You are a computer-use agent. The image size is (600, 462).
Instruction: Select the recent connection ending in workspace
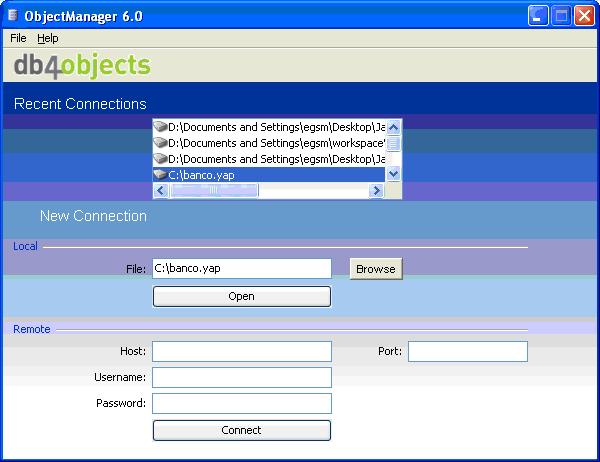[x=269, y=143]
